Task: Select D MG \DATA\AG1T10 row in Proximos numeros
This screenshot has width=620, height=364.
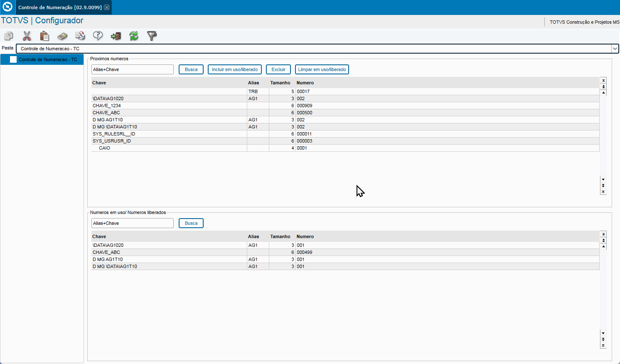Action: coord(345,127)
